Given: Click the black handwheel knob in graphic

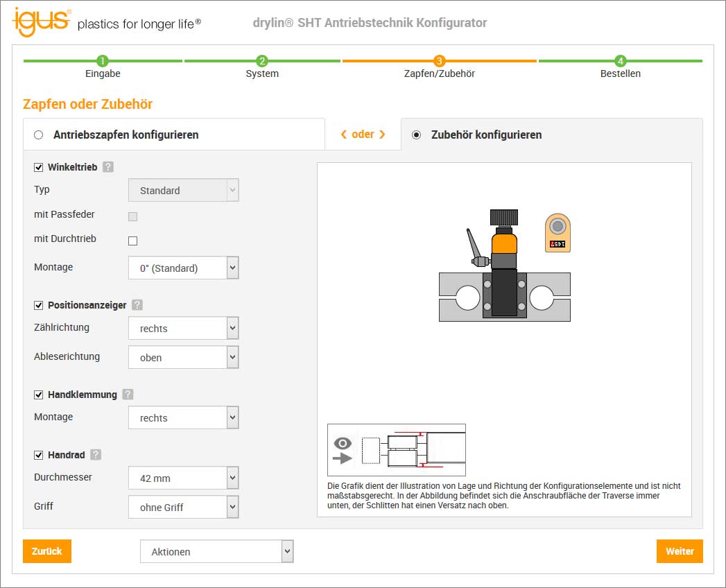Looking at the screenshot, I should pyautogui.click(x=504, y=218).
